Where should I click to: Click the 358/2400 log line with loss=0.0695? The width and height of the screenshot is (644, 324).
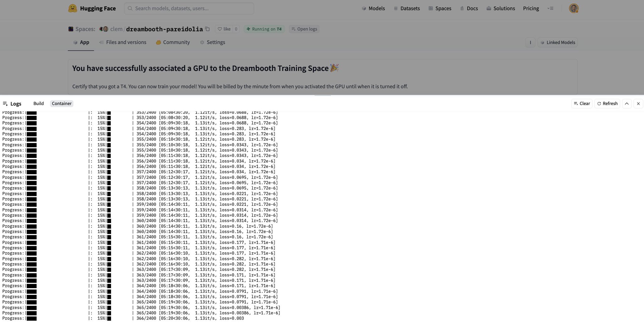pyautogui.click(x=140, y=188)
